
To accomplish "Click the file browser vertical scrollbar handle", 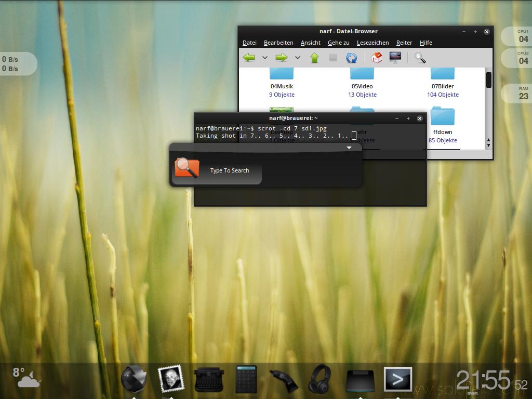I will tap(488, 80).
